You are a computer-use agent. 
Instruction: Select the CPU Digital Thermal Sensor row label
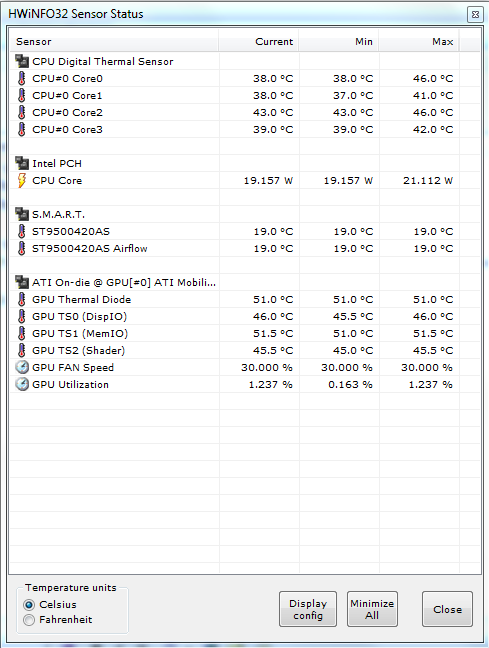pos(103,62)
